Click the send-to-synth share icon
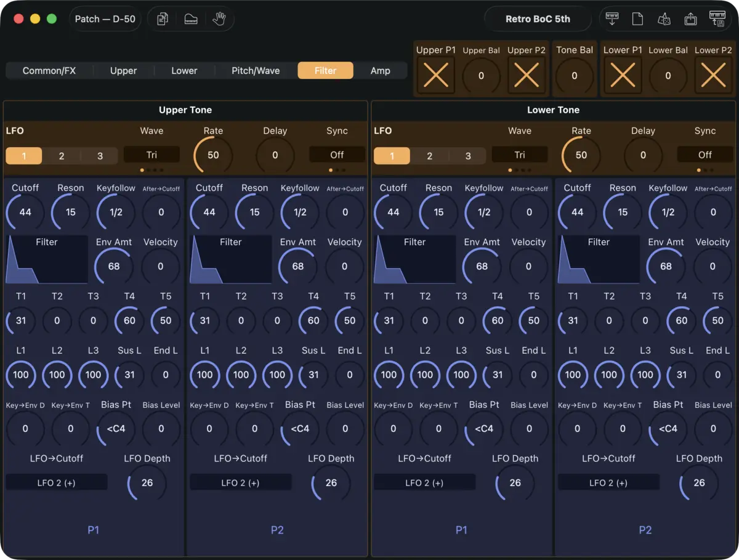The height and width of the screenshot is (560, 739). click(690, 19)
